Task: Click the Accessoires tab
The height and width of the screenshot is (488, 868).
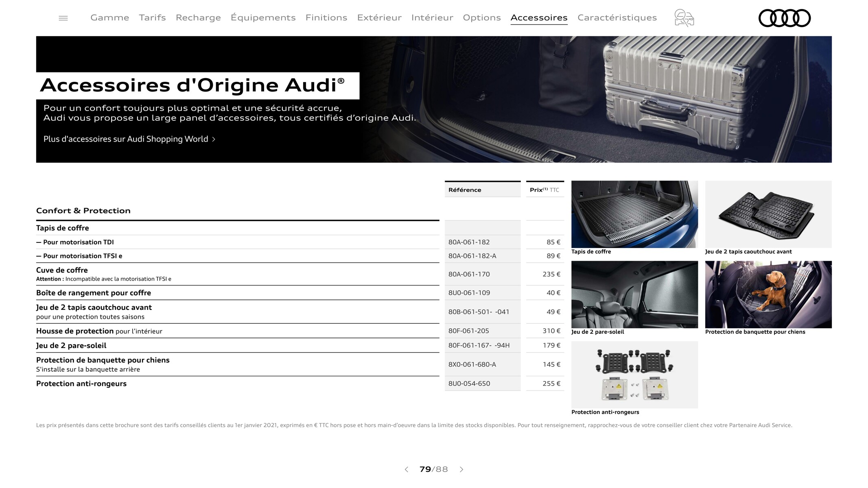Action: tap(539, 17)
